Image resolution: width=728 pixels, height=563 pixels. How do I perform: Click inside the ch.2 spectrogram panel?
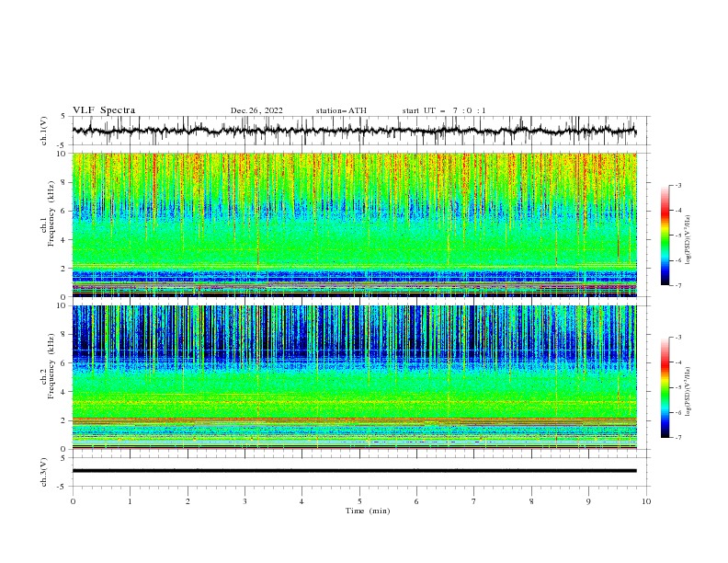click(x=355, y=377)
